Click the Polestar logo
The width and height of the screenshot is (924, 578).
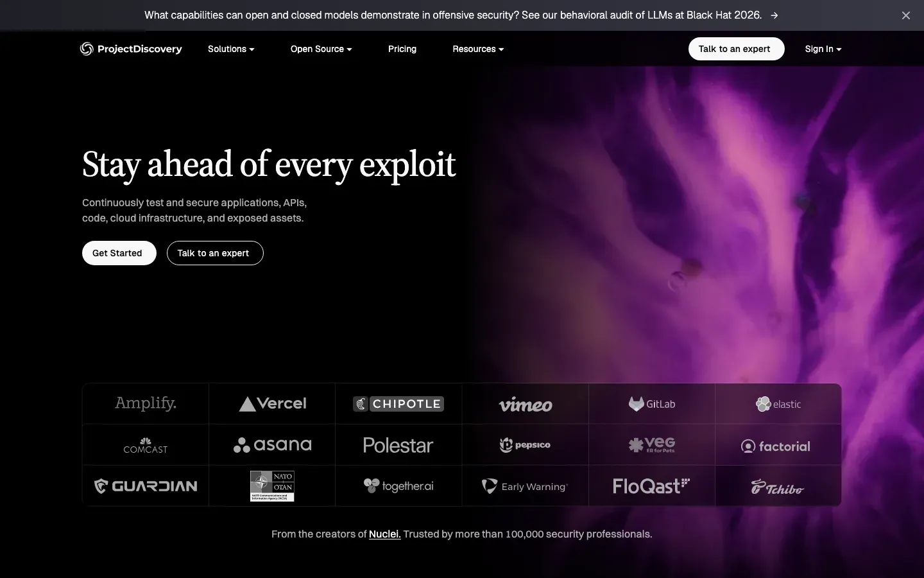pyautogui.click(x=398, y=445)
